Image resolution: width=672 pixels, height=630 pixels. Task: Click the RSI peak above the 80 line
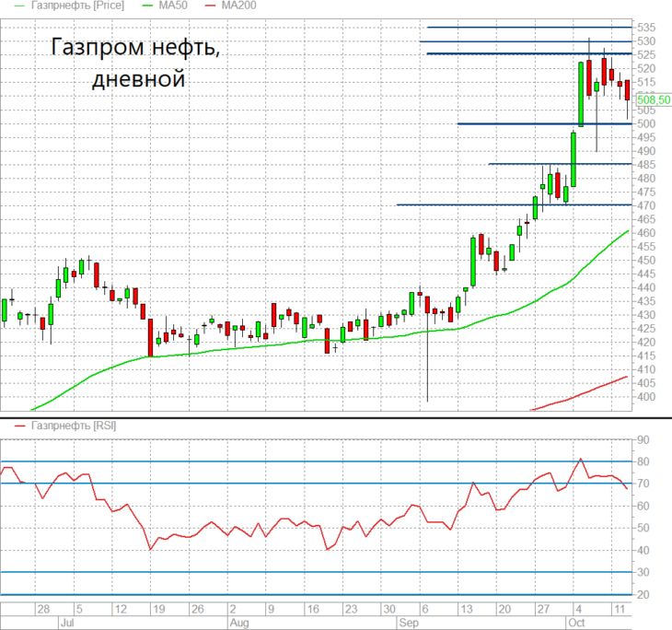click(581, 459)
